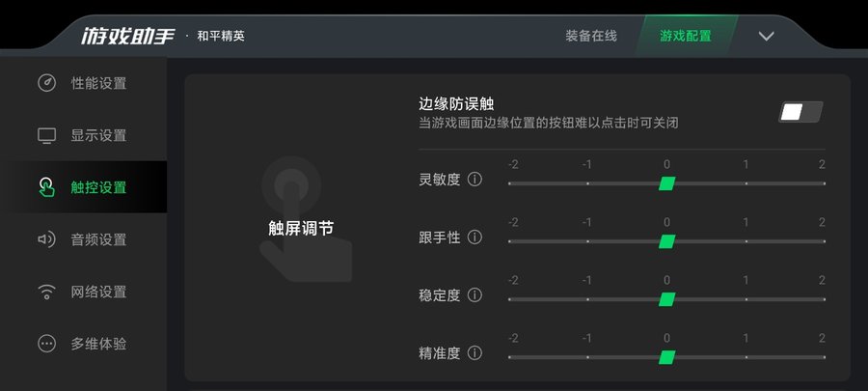Show info icon for 精准度

coord(475,353)
